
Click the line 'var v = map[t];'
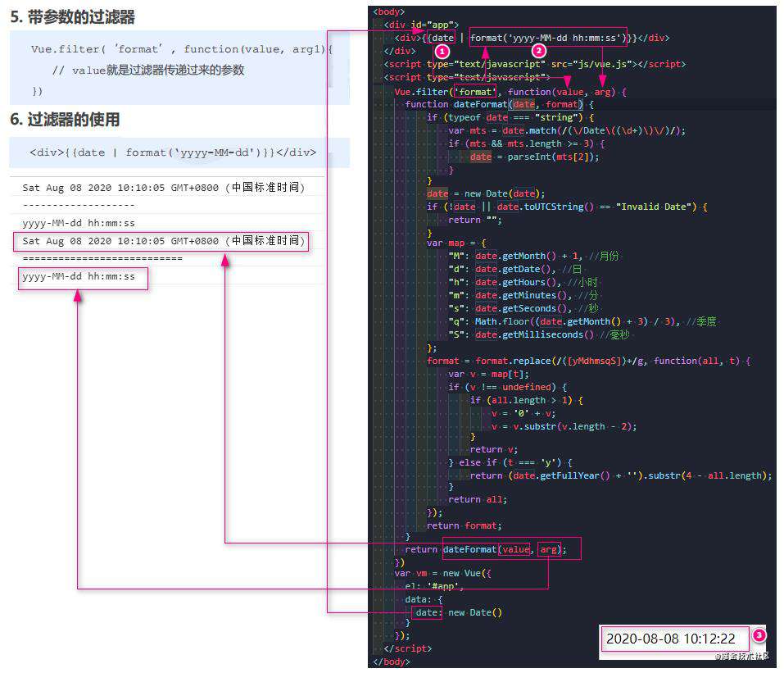click(x=488, y=374)
